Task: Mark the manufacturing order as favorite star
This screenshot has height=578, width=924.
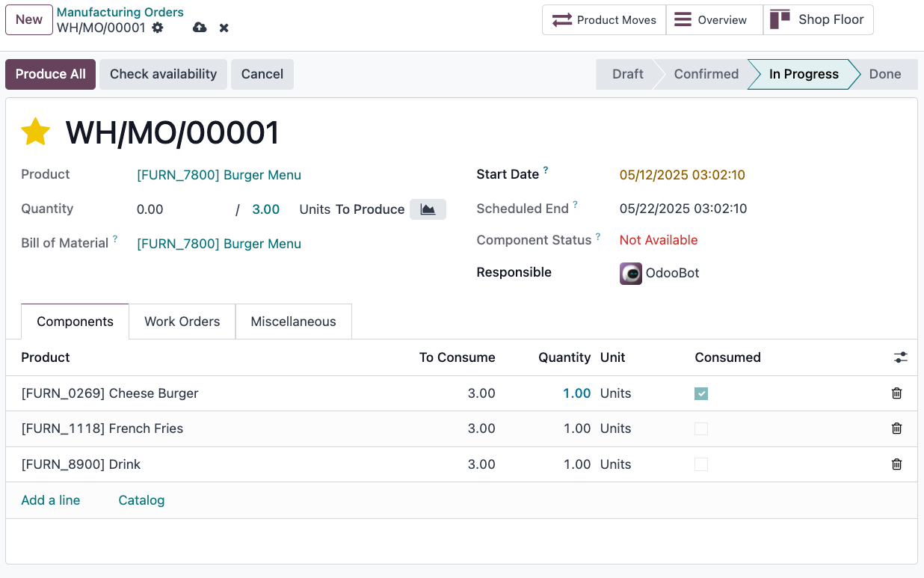Action: [x=35, y=131]
